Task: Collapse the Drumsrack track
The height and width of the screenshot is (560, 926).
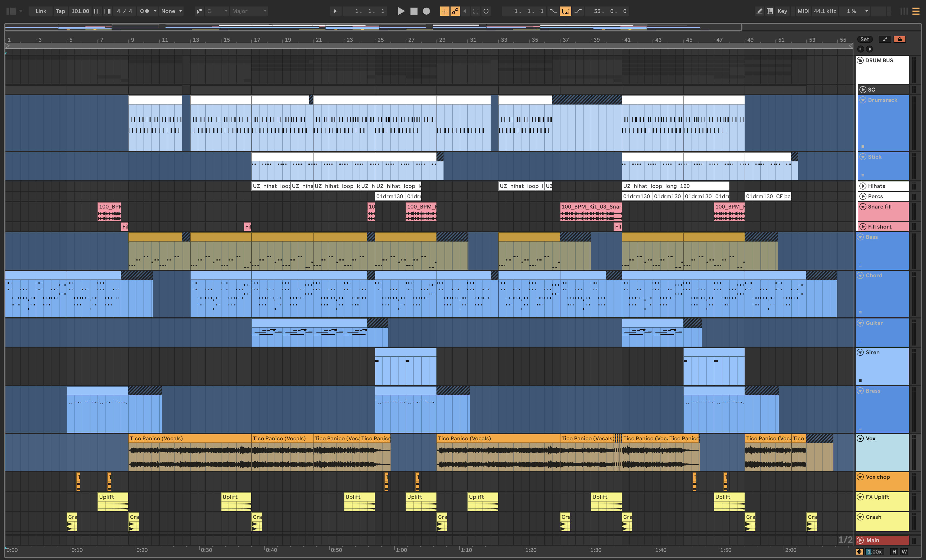Action: pos(863,100)
